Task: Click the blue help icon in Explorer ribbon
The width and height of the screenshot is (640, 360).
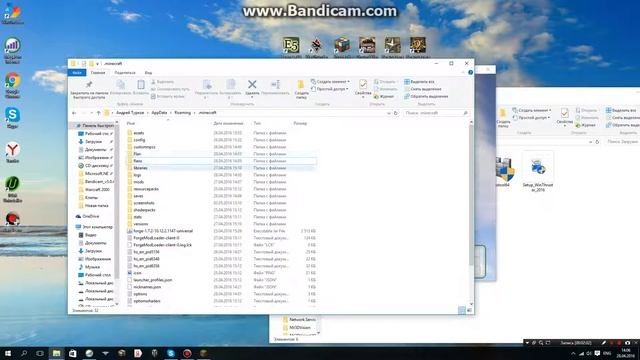Action: point(470,72)
